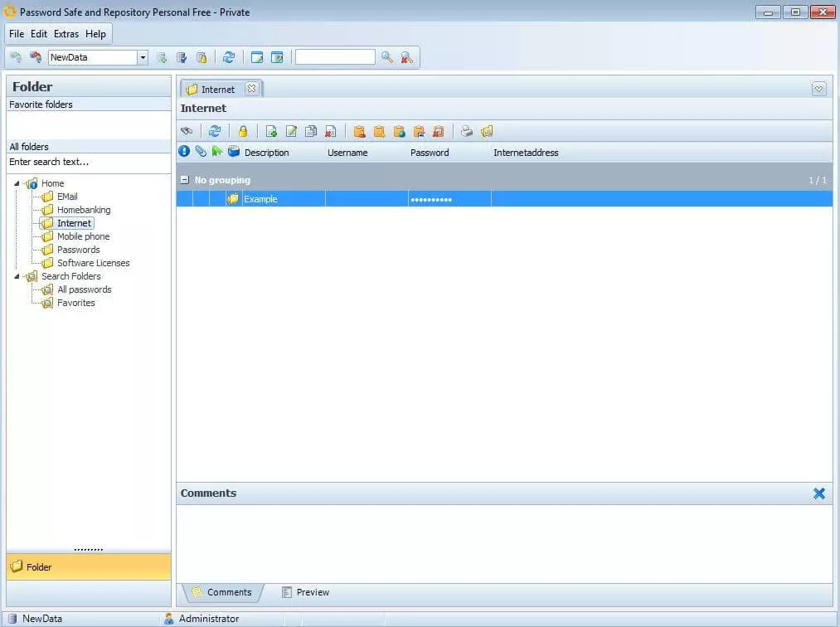Click the clear clipboard icon with red mark
This screenshot has width=840, height=627.
(438, 131)
